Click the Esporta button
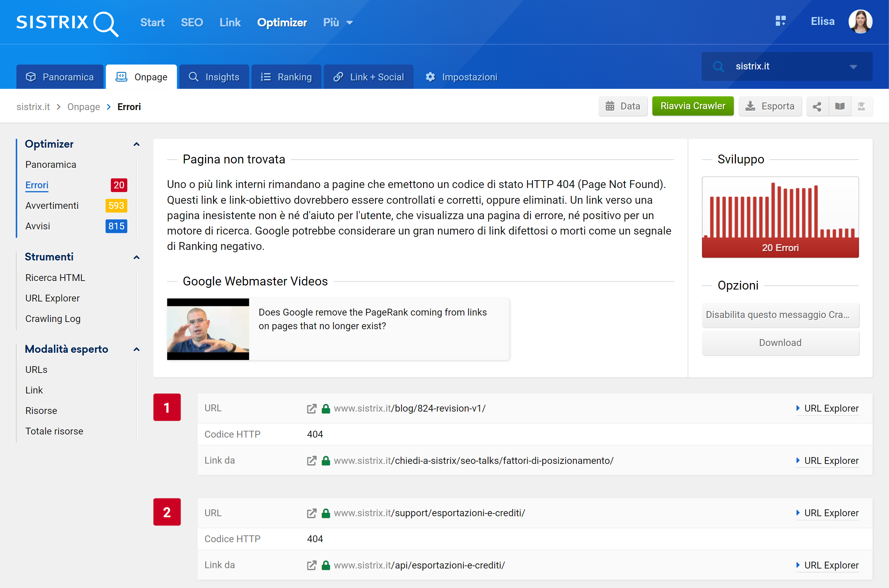This screenshot has width=889, height=588. pos(770,107)
